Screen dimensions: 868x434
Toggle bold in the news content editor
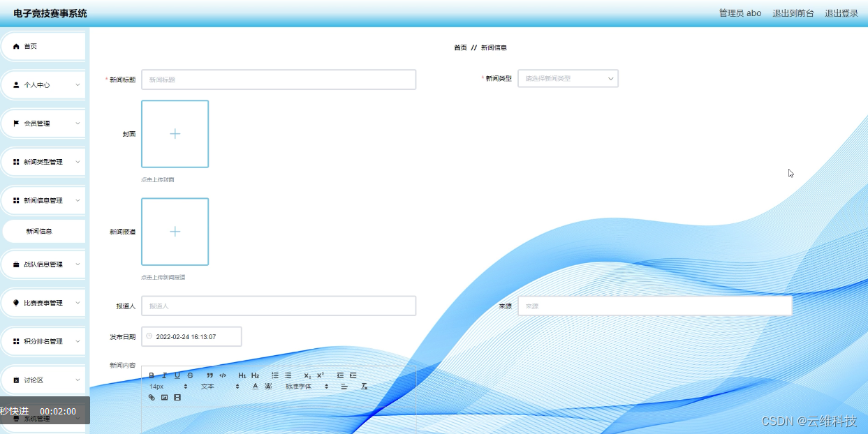(x=152, y=375)
